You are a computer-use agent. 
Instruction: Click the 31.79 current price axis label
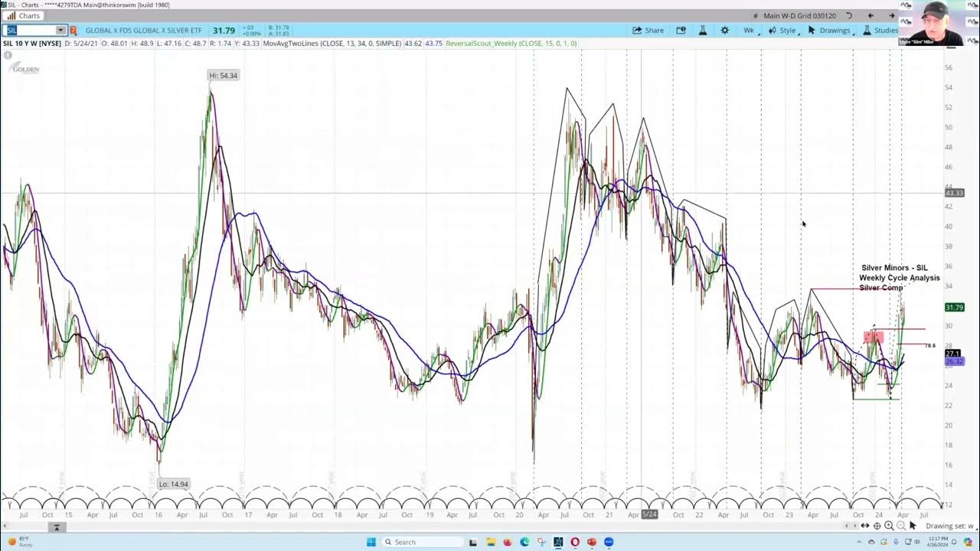[x=954, y=308]
